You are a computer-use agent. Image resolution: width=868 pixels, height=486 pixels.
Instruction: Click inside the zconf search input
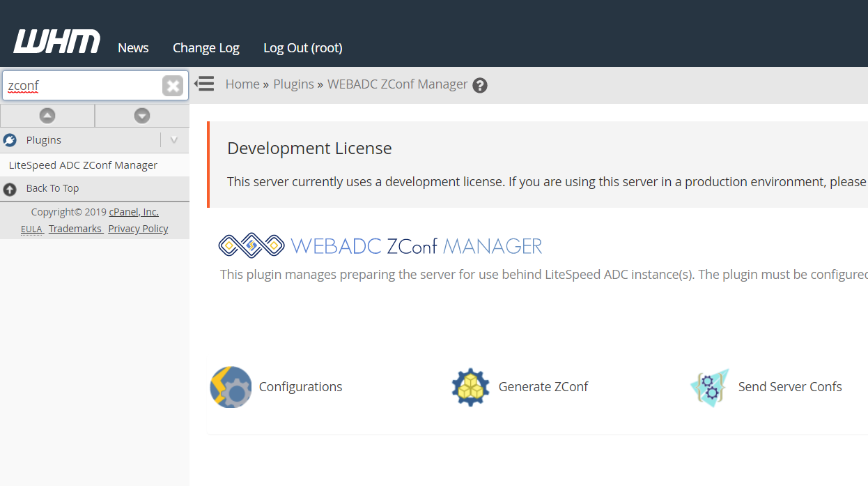[84, 86]
